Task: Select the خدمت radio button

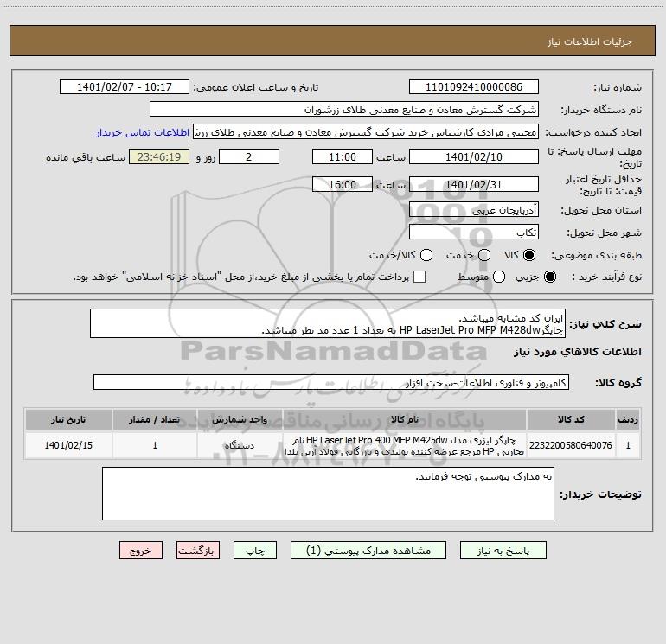Action: 484,255
